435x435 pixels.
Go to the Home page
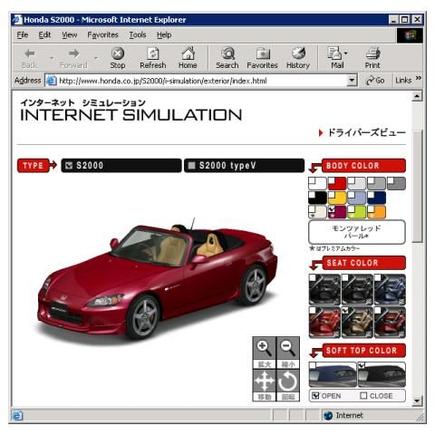pyautogui.click(x=188, y=58)
